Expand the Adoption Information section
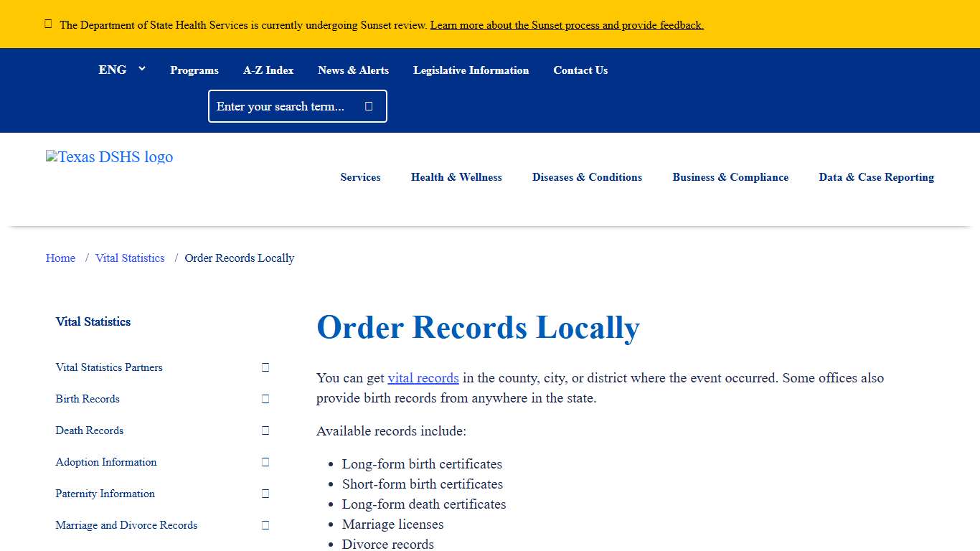980x551 pixels. click(265, 462)
